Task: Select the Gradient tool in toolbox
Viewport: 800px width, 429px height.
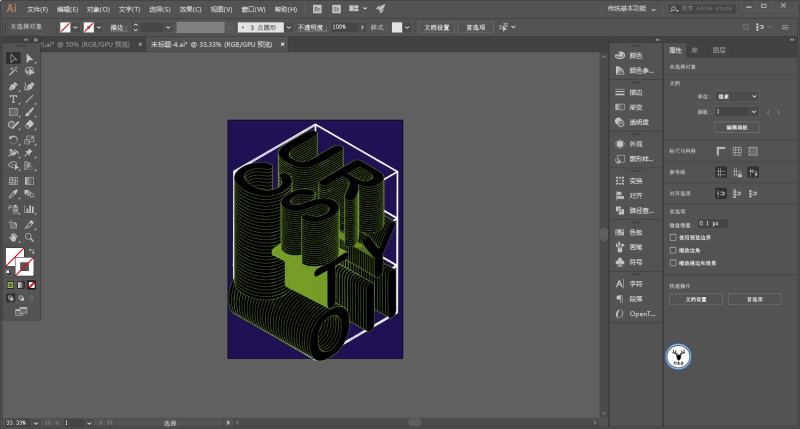Action: pyautogui.click(x=30, y=181)
